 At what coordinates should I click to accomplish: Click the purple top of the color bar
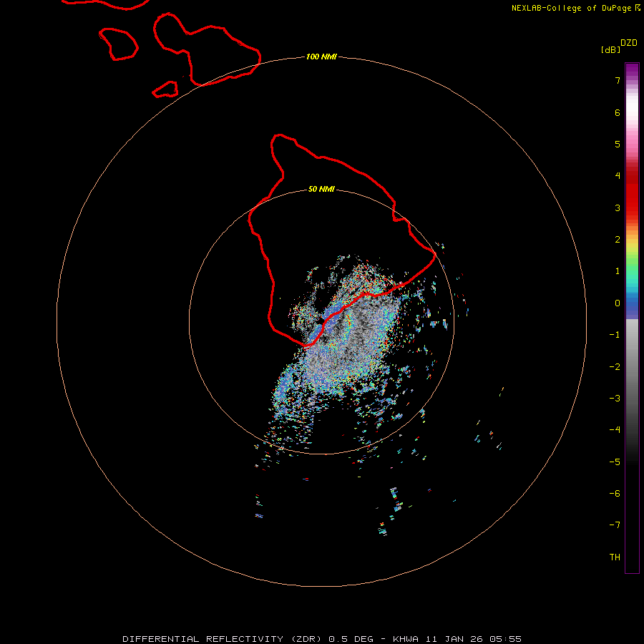click(632, 68)
